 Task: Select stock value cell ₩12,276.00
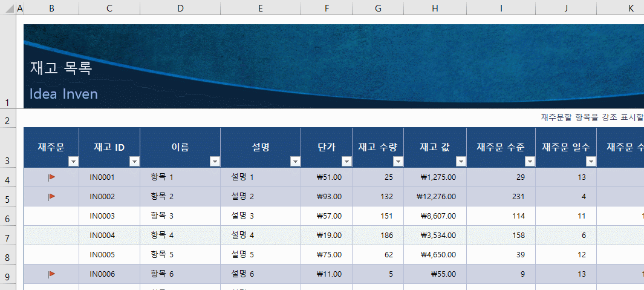tap(435, 197)
